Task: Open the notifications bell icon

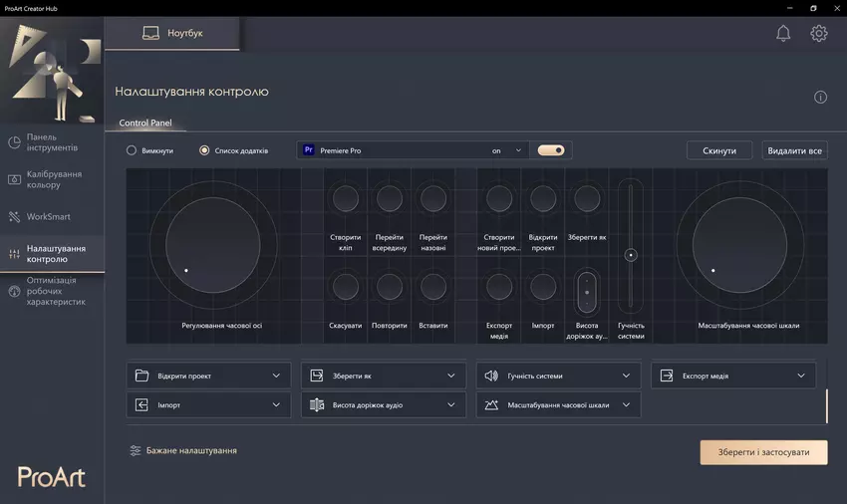Action: click(783, 33)
